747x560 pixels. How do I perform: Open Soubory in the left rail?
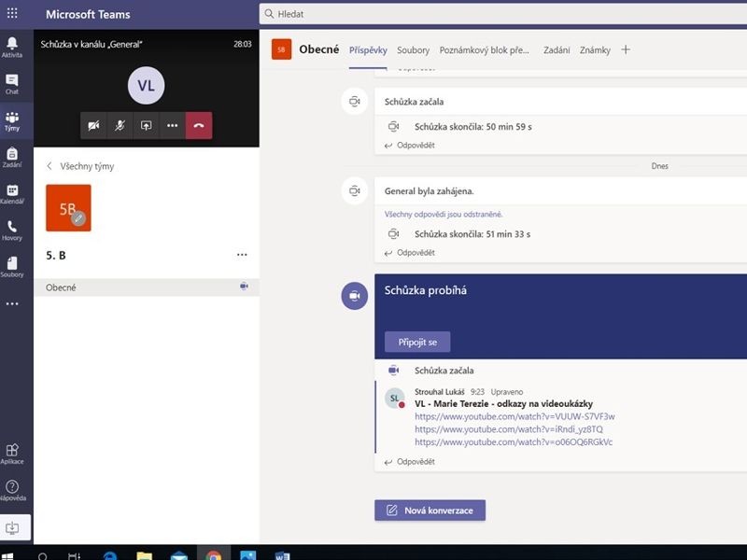coord(12,267)
